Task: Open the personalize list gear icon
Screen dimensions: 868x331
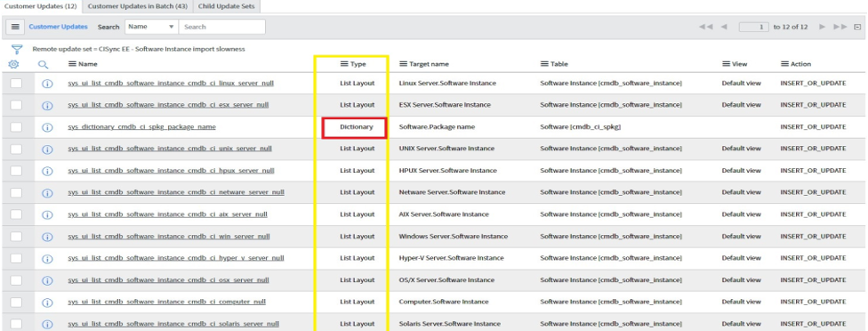Action: (14, 64)
